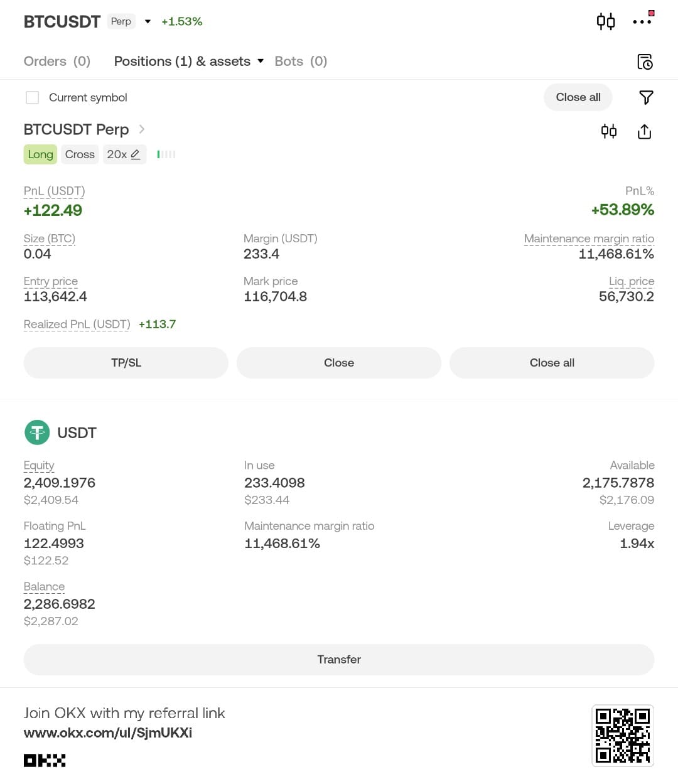Switch to the Bots (0) tab
The image size is (678, 784).
[x=301, y=61]
